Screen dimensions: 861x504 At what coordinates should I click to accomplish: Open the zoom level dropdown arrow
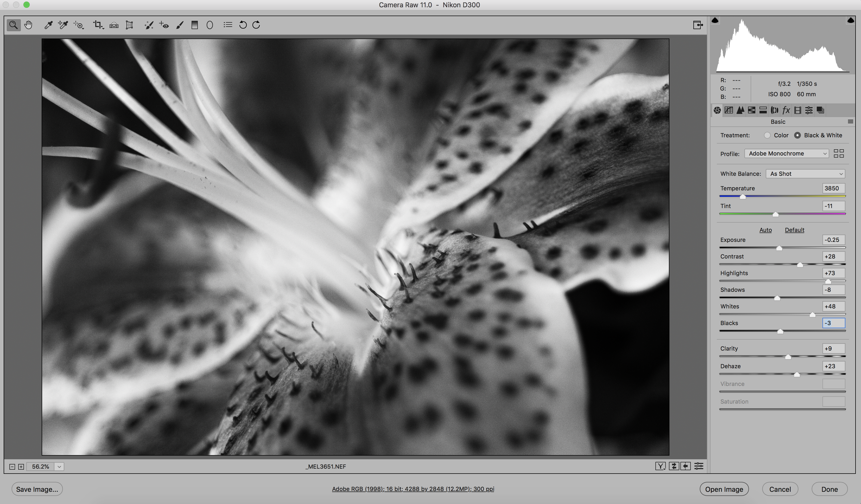(x=59, y=467)
